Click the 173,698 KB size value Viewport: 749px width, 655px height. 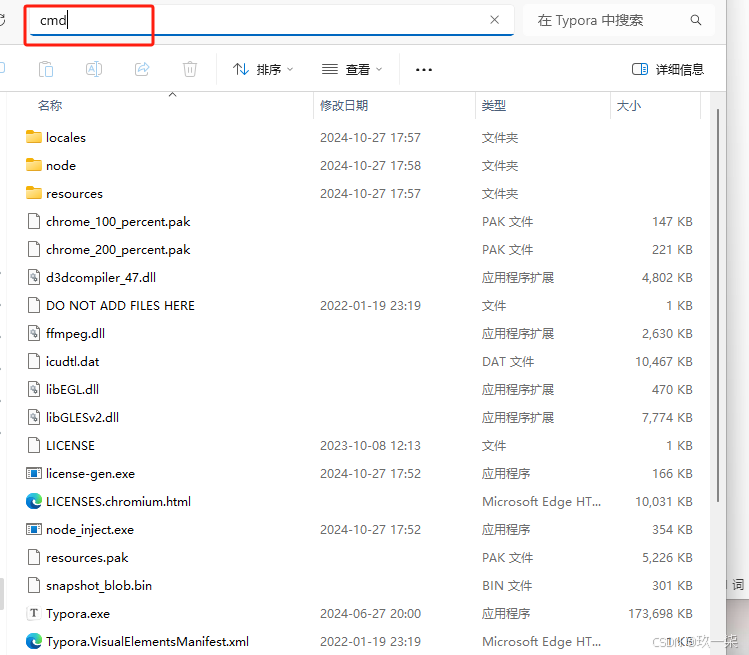660,613
